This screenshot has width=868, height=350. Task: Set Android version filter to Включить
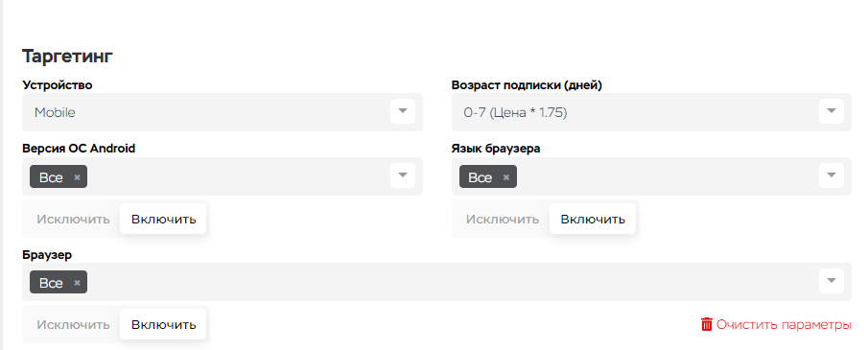(163, 219)
